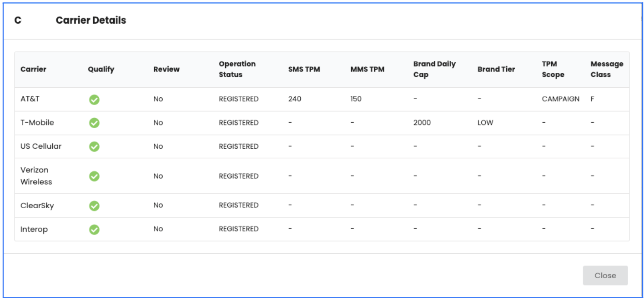Toggle ClearSky's carrier qualification state

tap(94, 206)
